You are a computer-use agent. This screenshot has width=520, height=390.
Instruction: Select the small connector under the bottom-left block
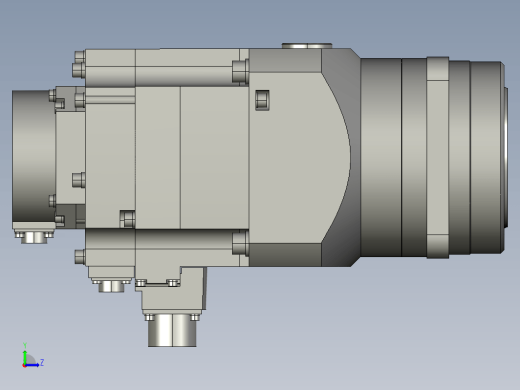pyautogui.click(x=111, y=286)
